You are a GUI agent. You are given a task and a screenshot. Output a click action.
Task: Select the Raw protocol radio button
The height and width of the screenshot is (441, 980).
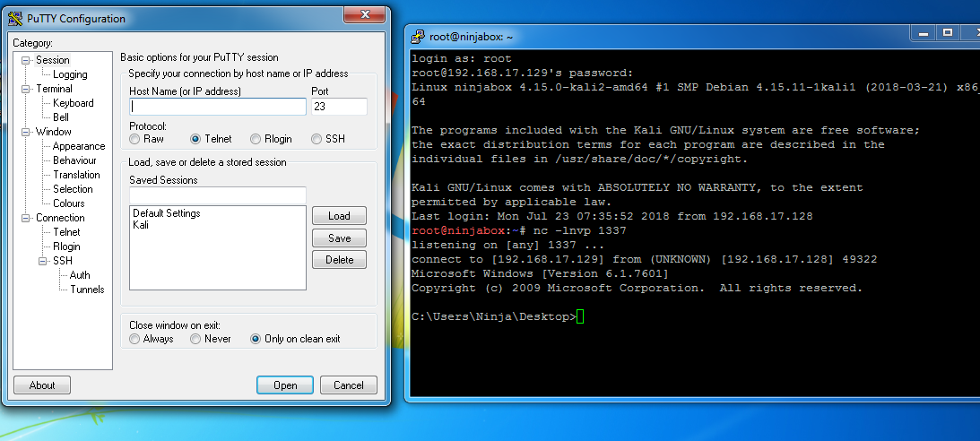coord(134,139)
